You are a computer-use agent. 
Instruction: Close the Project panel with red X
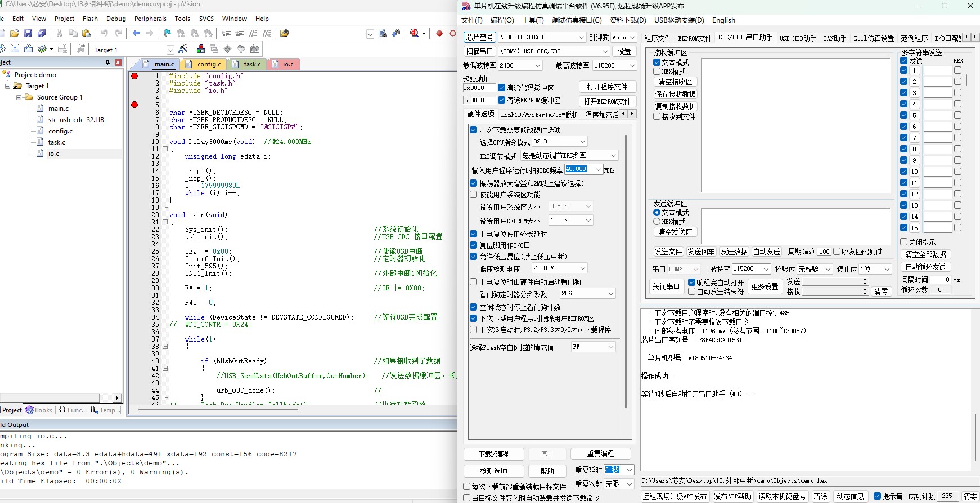tap(118, 62)
